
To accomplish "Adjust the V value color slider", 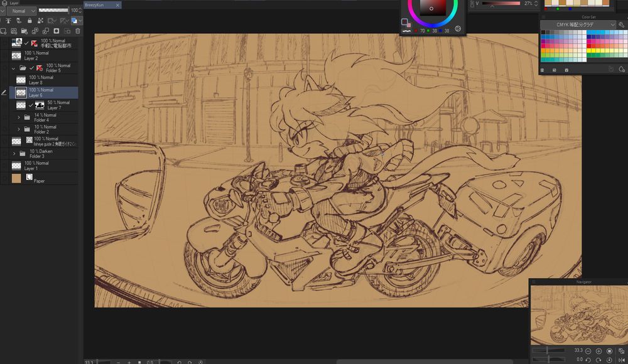I will pyautogui.click(x=501, y=3).
